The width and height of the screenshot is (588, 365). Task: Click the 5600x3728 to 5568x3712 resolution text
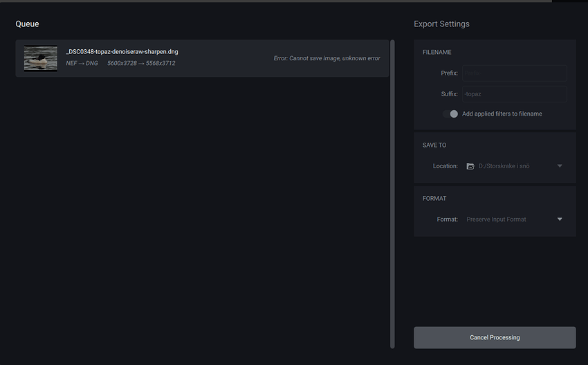pyautogui.click(x=141, y=64)
